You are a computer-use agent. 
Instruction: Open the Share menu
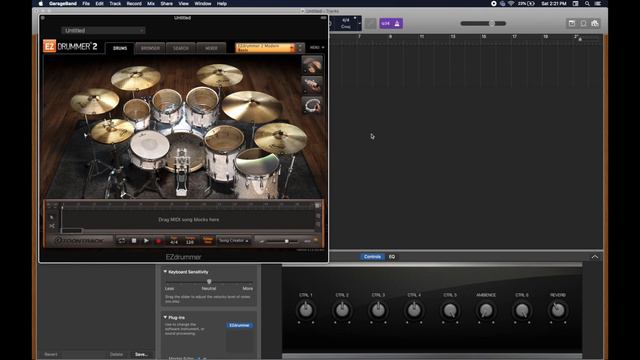(x=167, y=3)
